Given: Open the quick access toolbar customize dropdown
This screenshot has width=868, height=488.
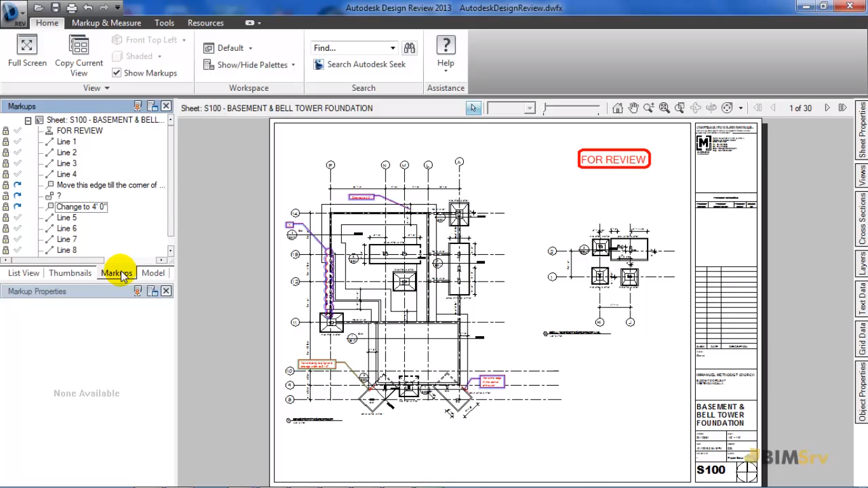Looking at the screenshot, I should click(118, 8).
